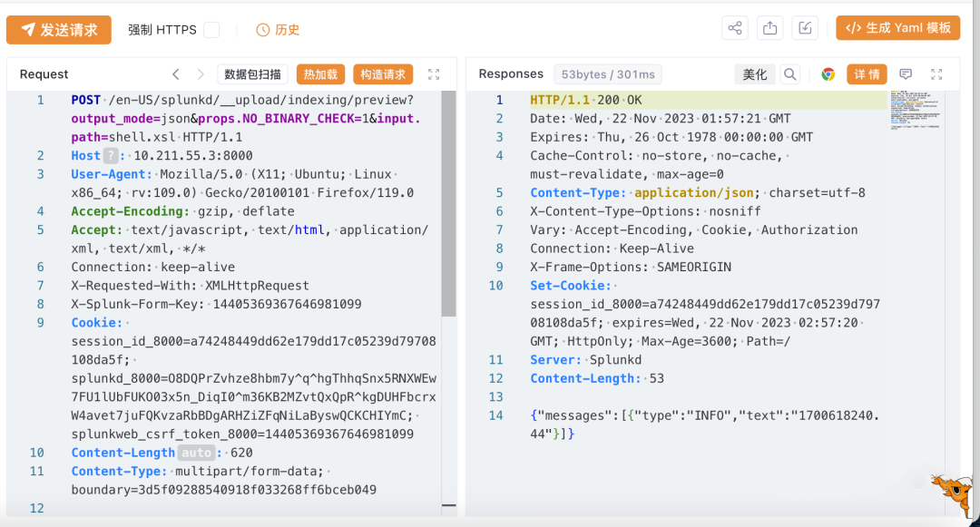
Task: Click the Cookie header in request
Action: [x=96, y=323]
